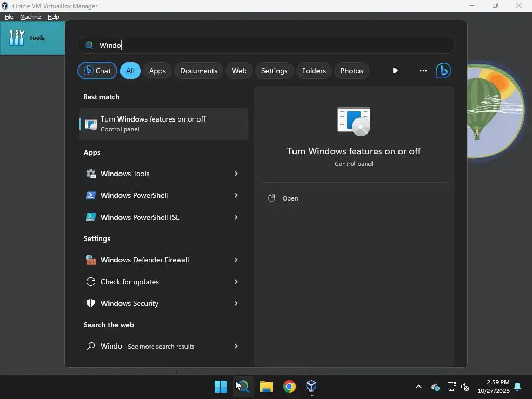Click Open in the preview pane
The height and width of the screenshot is (399, 532).
290,198
